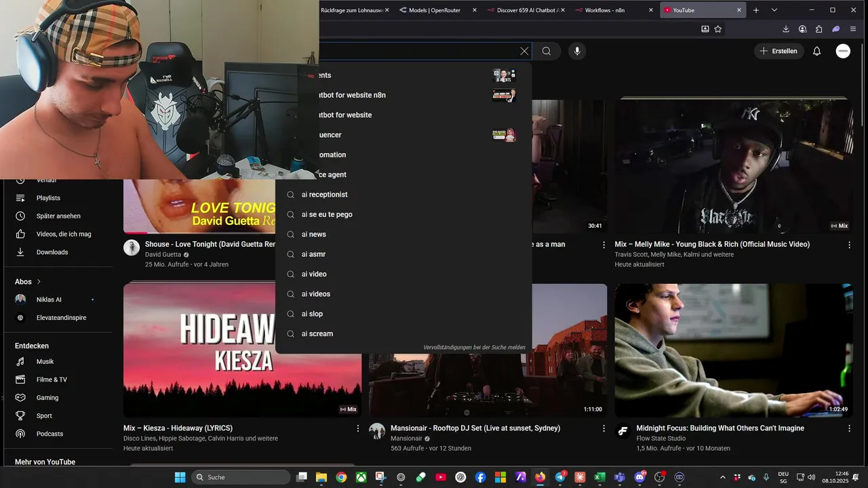Open more options for Midnight Focus video

(849, 428)
